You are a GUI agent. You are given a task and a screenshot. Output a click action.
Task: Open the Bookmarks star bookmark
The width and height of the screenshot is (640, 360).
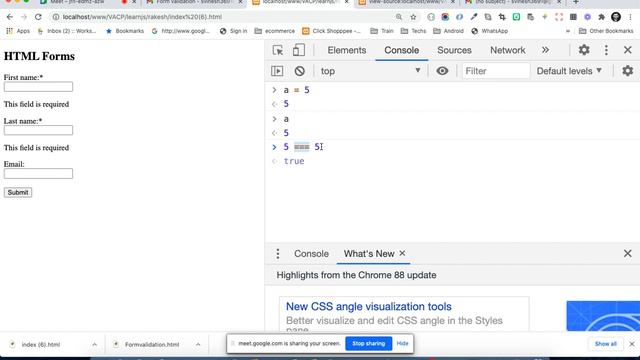(125, 31)
